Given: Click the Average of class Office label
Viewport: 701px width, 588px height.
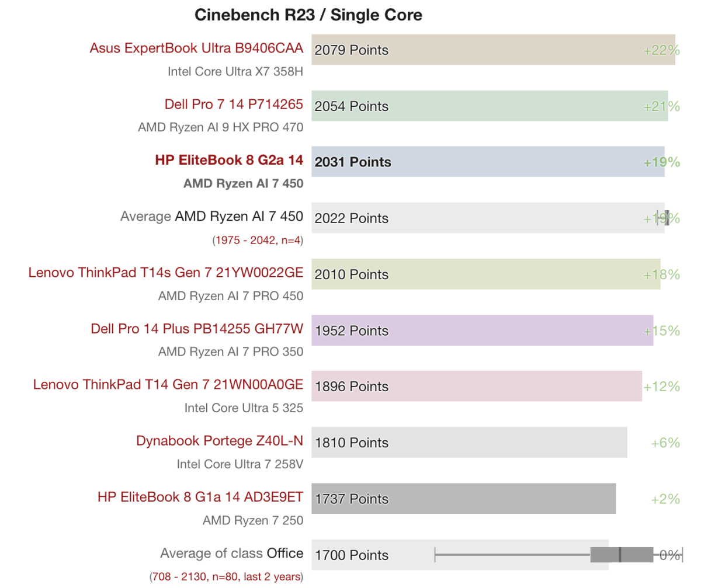Looking at the screenshot, I should click(x=232, y=554).
